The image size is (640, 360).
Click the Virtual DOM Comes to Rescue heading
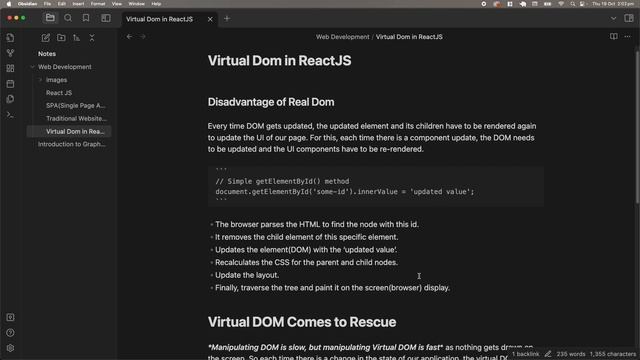click(x=302, y=322)
